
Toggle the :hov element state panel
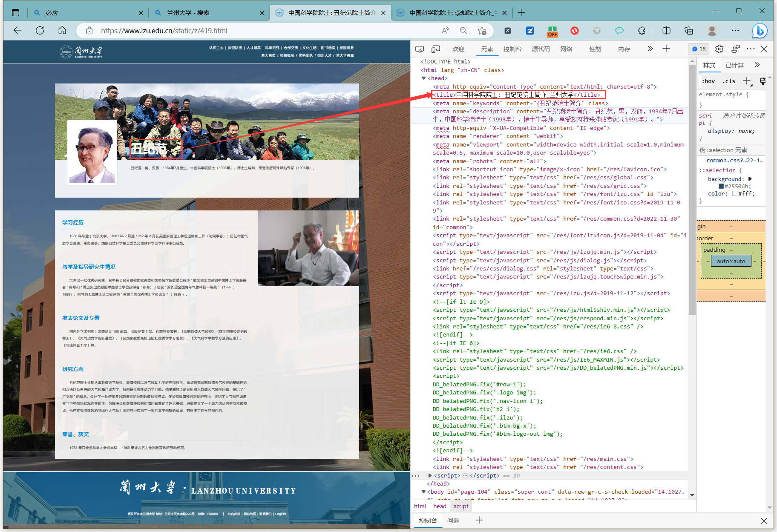coord(708,81)
